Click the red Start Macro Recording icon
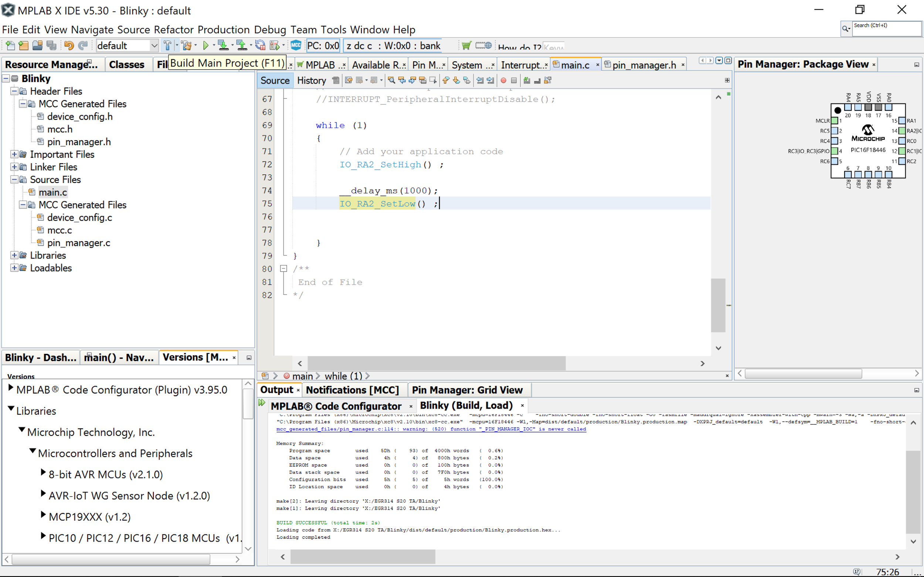 click(x=504, y=81)
